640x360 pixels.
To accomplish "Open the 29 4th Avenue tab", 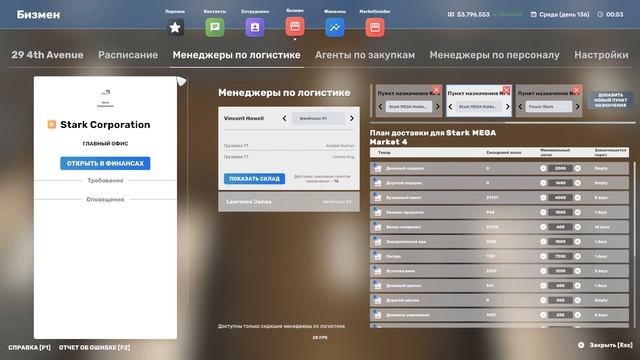I will pos(47,55).
